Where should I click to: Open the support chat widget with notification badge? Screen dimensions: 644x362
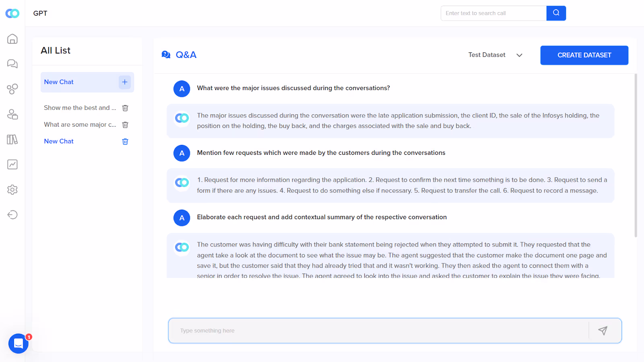19,343
